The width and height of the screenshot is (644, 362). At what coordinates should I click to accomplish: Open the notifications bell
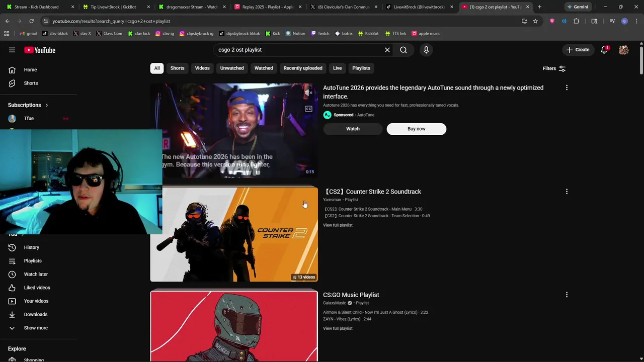605,50
